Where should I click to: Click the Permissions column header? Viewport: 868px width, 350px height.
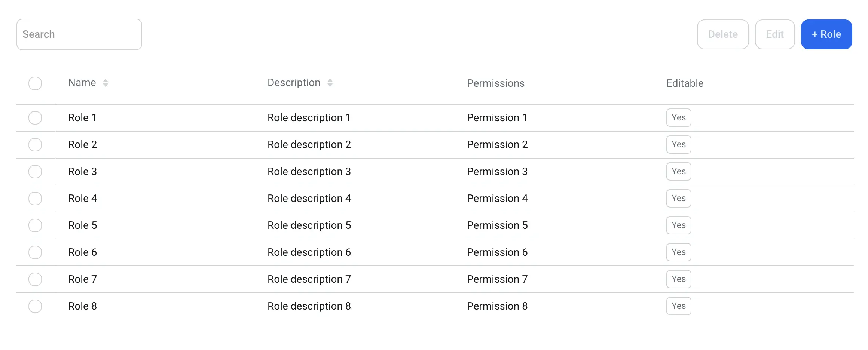(496, 83)
